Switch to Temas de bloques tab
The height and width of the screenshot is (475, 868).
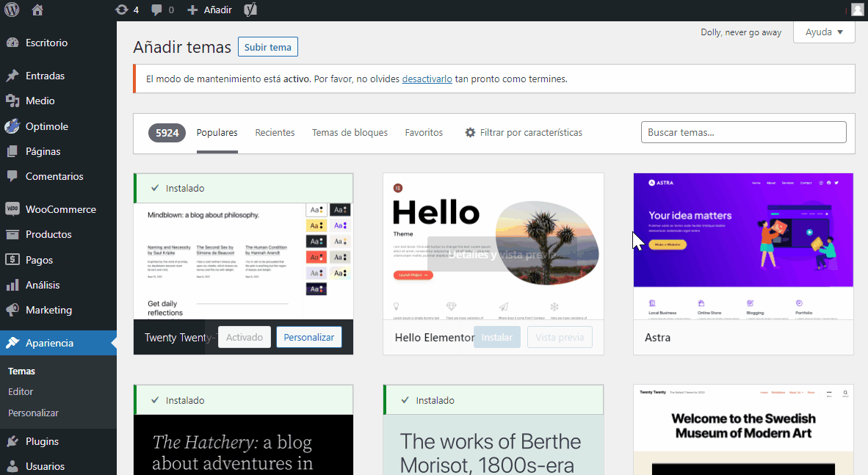[x=350, y=133]
